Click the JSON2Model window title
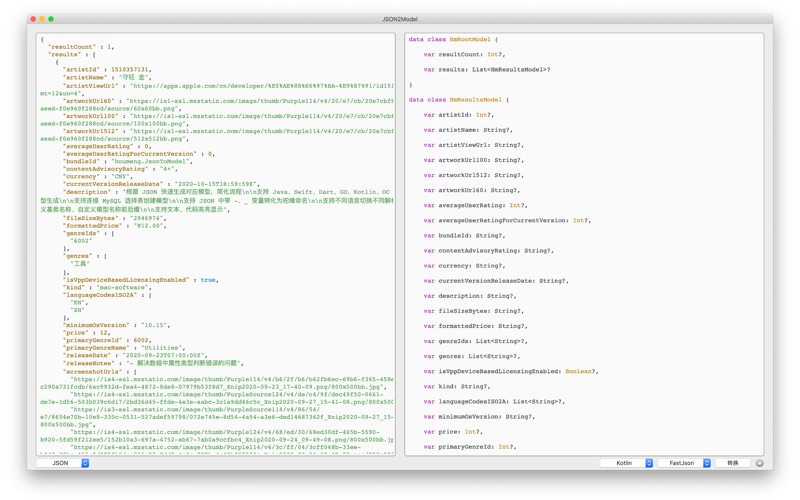The image size is (800, 500). click(400, 19)
